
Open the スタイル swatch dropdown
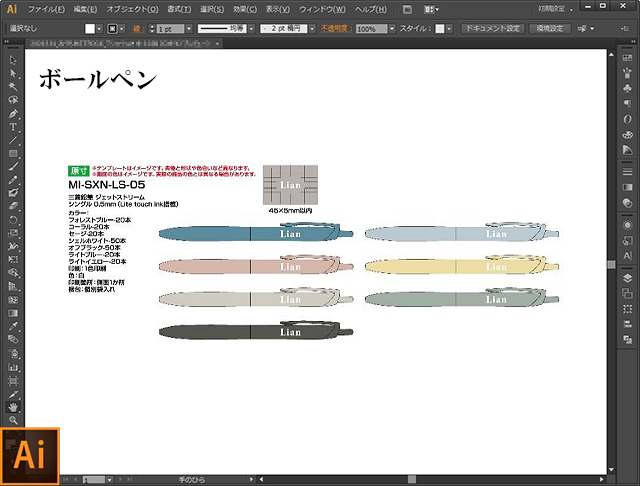coord(449,29)
